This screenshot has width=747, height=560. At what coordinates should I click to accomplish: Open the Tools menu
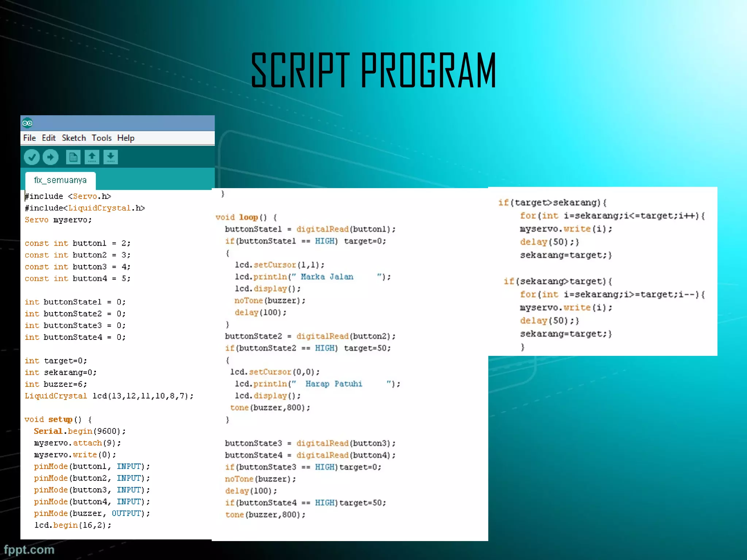[101, 138]
